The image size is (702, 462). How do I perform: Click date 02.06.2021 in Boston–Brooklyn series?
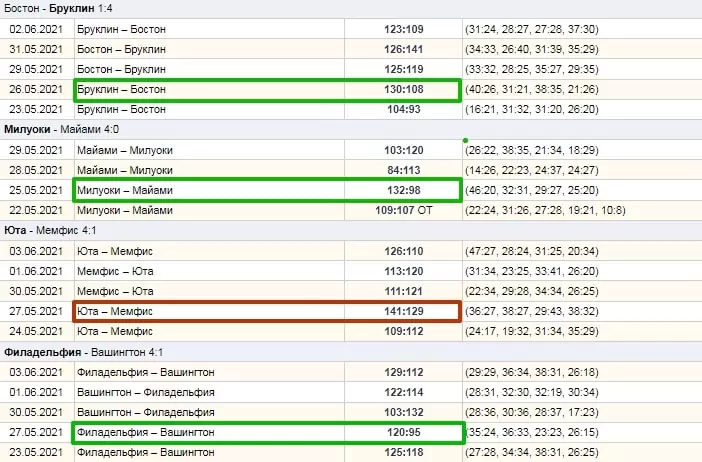tap(36, 29)
